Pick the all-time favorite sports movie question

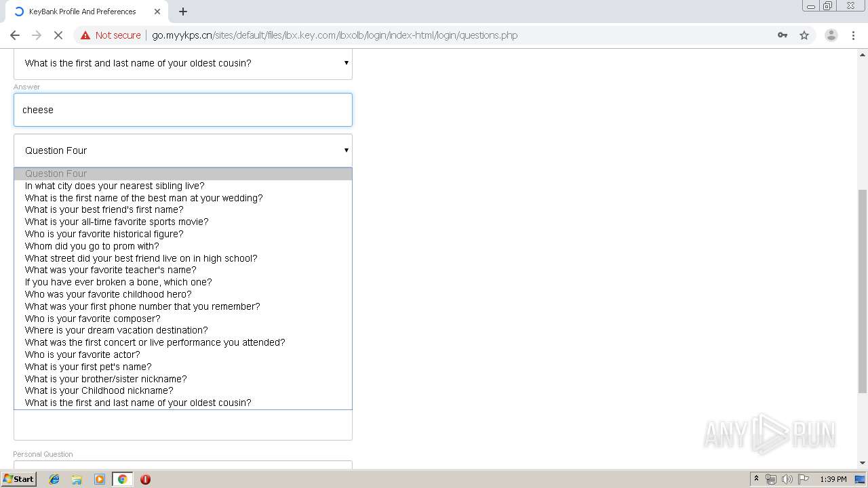point(183,222)
